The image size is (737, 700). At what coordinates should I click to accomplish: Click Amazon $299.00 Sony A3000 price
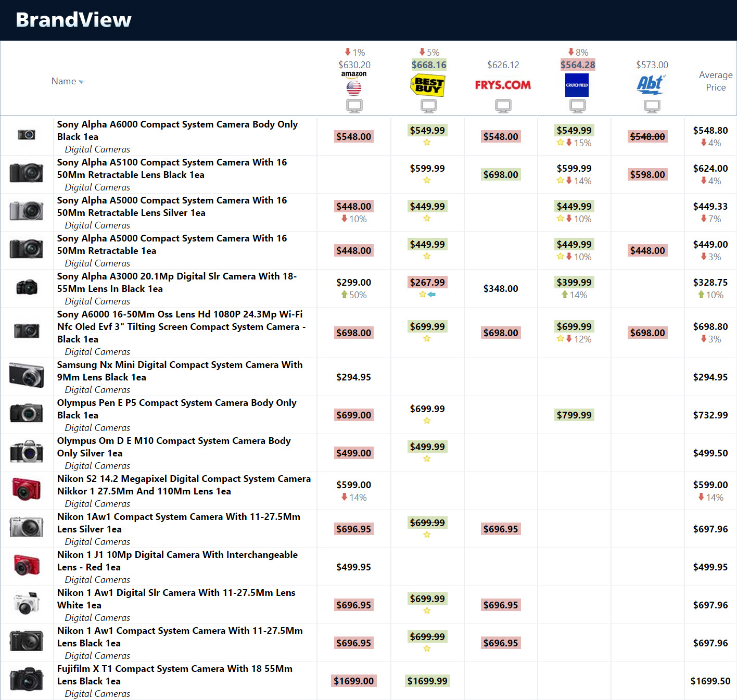click(x=353, y=282)
